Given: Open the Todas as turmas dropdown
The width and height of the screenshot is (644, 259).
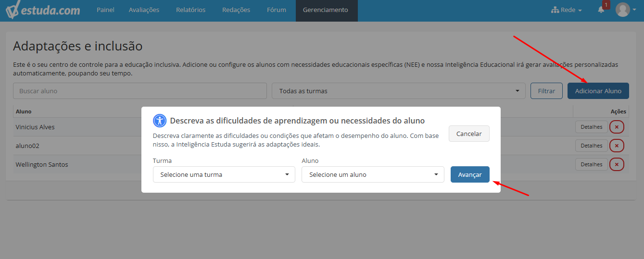Looking at the screenshot, I should pyautogui.click(x=399, y=91).
